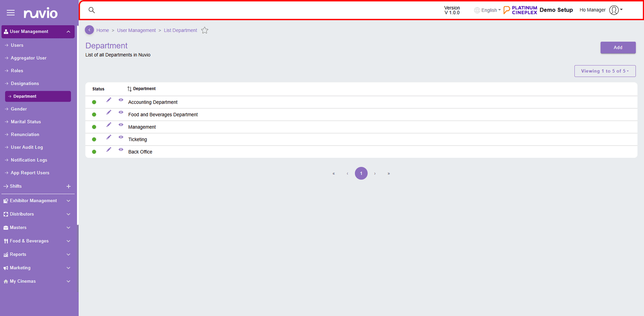Open the Viewing 1 to 5 dropdown
The width and height of the screenshot is (644, 316).
point(605,71)
